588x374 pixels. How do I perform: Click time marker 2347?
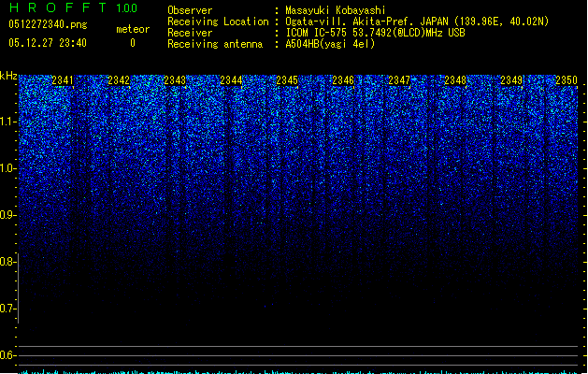coord(399,80)
